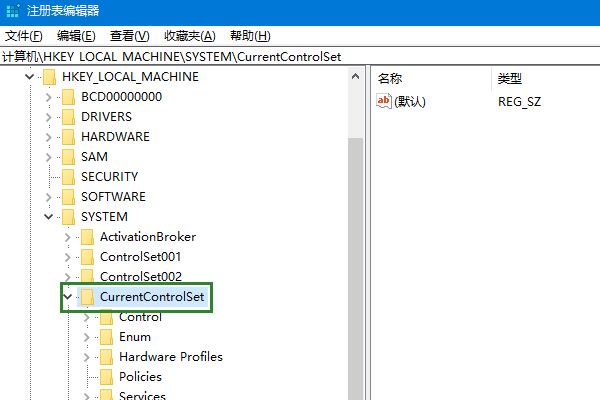Select the SAM key label
The image size is (600, 400).
pyautogui.click(x=94, y=157)
